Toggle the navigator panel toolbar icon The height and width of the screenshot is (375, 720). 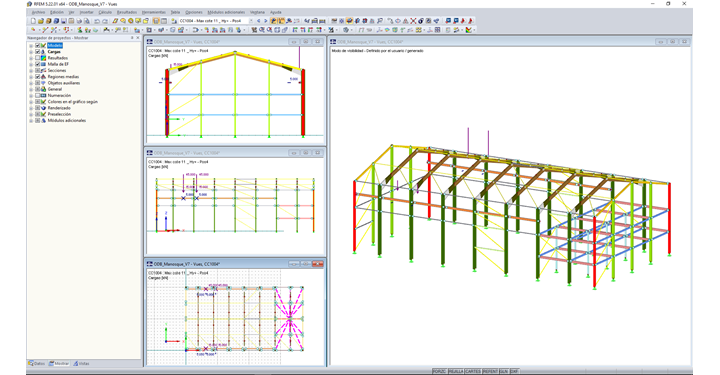pos(156,21)
